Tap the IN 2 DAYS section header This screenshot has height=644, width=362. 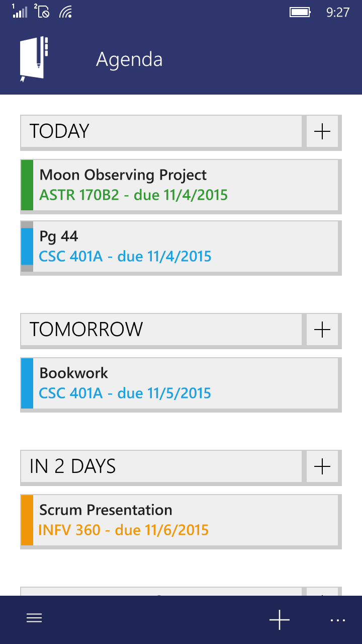[161, 466]
